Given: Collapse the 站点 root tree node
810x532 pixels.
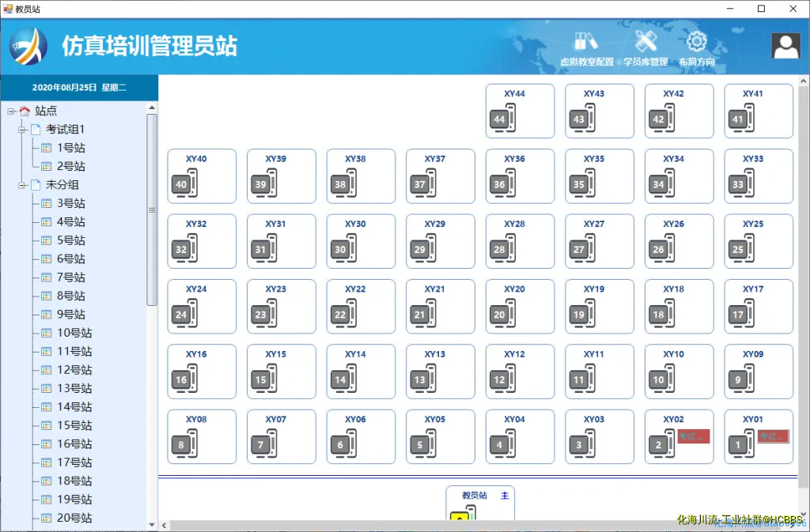Looking at the screenshot, I should (x=11, y=111).
